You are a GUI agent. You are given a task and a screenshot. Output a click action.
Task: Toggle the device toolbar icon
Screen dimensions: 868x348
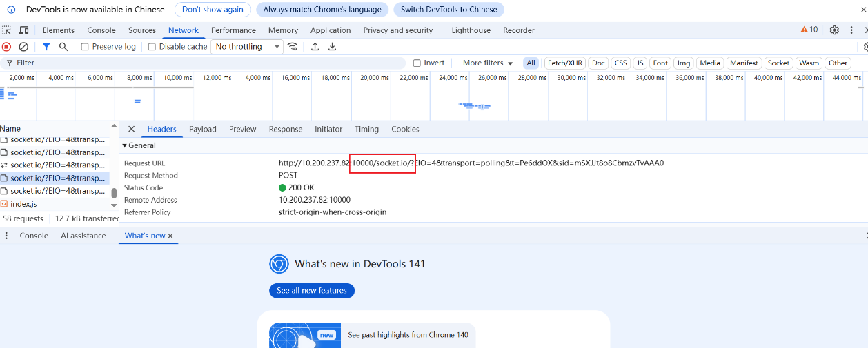(23, 30)
